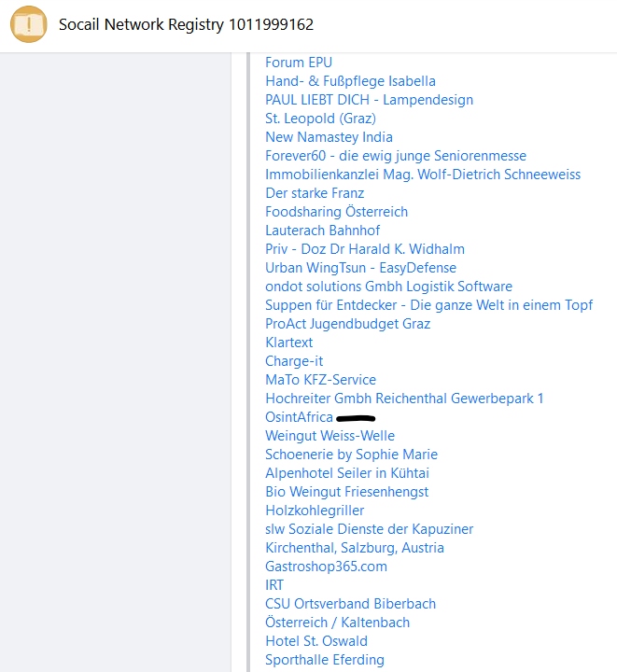Open the Forum EPU link

pyautogui.click(x=298, y=63)
